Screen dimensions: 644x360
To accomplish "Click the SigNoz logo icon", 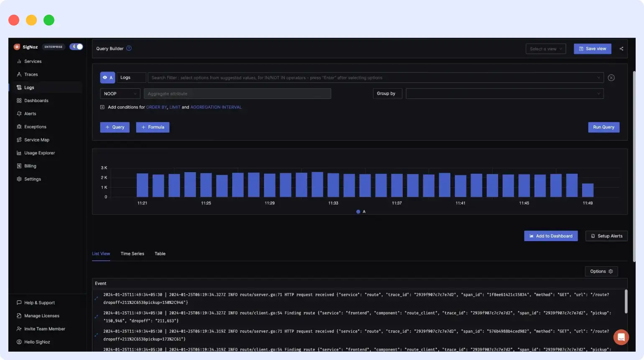I will (17, 47).
